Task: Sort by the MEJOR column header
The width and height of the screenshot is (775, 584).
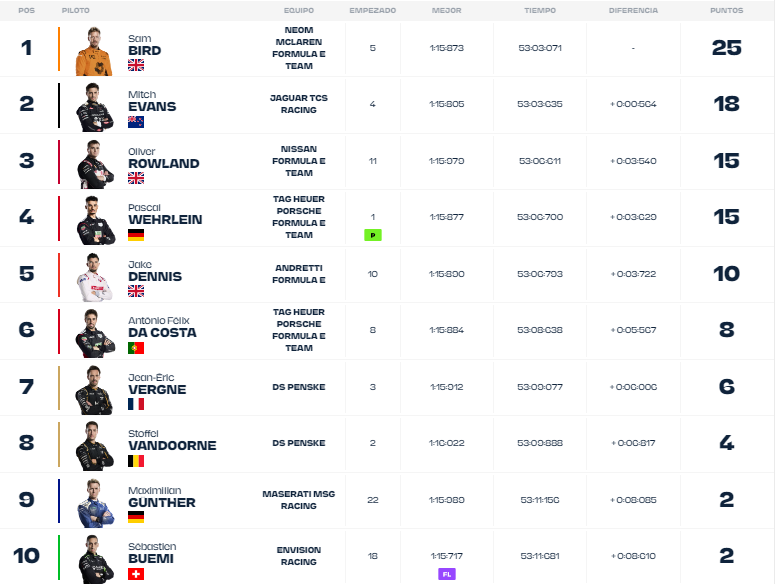Action: [446, 10]
